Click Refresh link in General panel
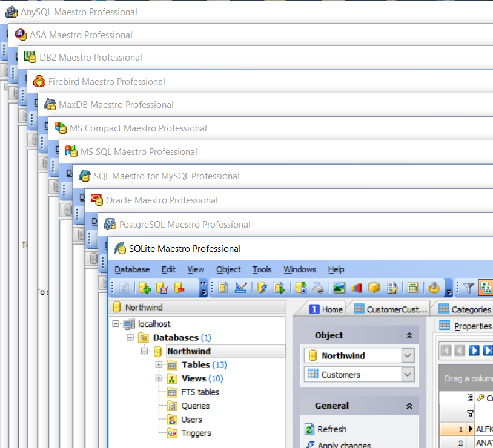The image size is (493, 448). point(332,429)
